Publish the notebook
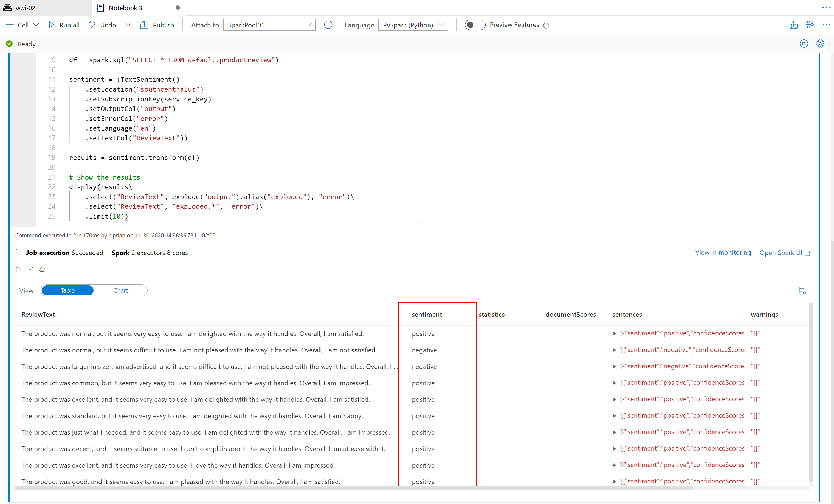 pos(157,25)
